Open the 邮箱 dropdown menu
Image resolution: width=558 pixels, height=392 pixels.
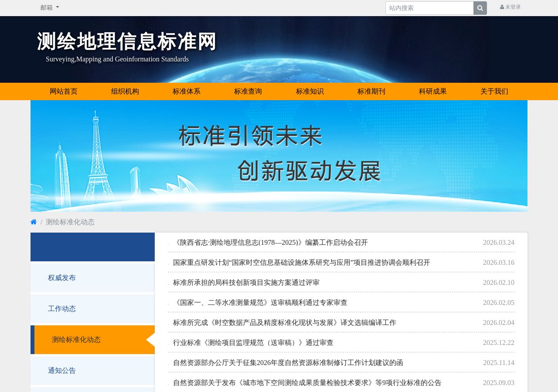(50, 7)
